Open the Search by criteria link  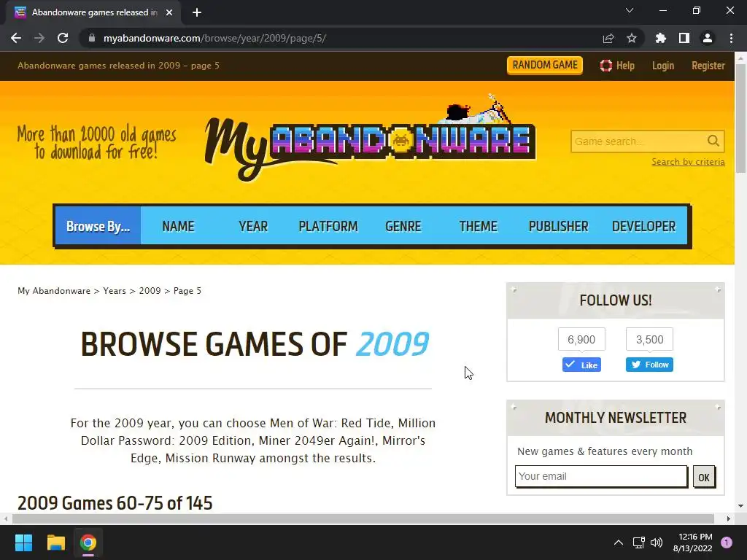click(688, 162)
